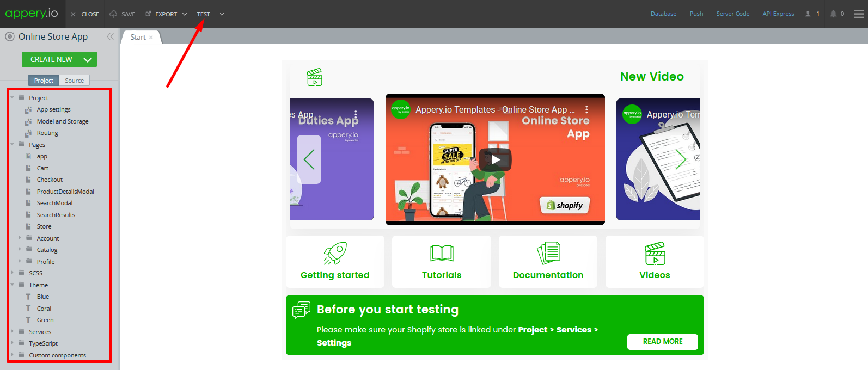Open the ProductDetailsModal page
The width and height of the screenshot is (868, 370).
65,192
